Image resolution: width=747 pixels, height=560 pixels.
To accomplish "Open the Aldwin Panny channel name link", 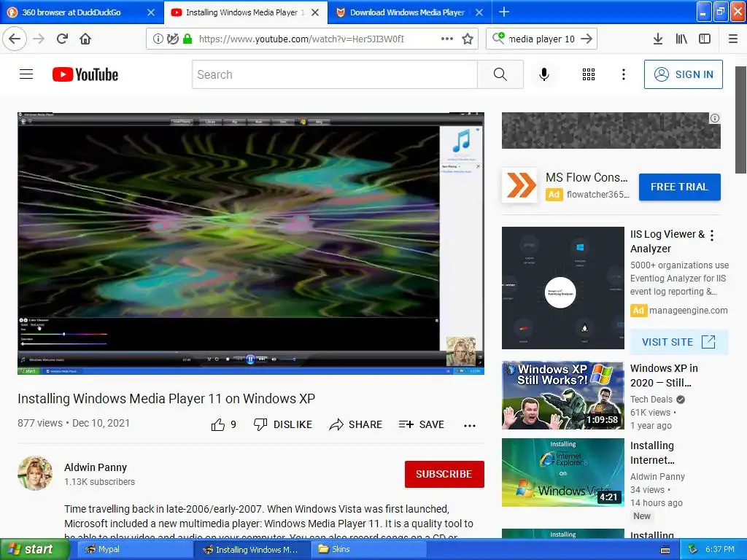I will [96, 467].
